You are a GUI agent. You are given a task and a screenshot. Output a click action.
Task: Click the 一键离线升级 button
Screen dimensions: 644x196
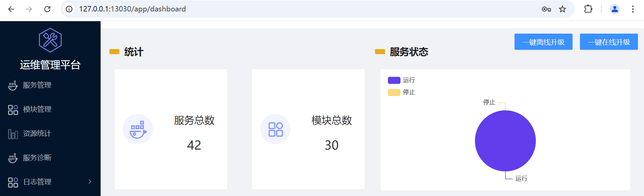coord(543,42)
